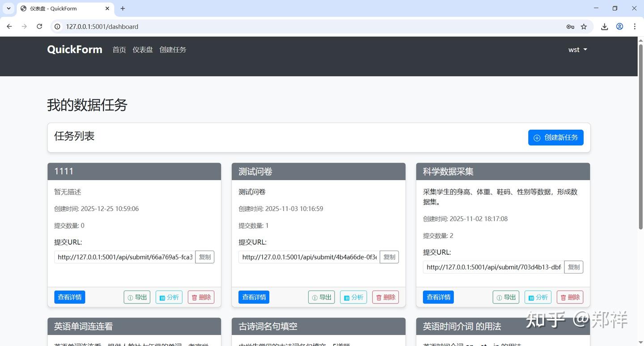Click 提交数量: 2 text

pyautogui.click(x=438, y=236)
